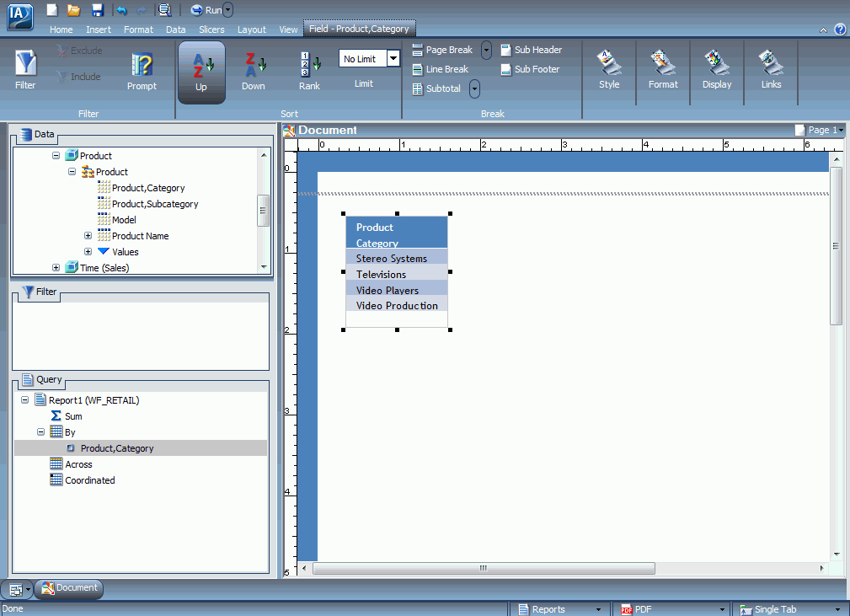Click the document vertical scrollbar thumb
The width and height of the screenshot is (850, 616).
[x=836, y=246]
